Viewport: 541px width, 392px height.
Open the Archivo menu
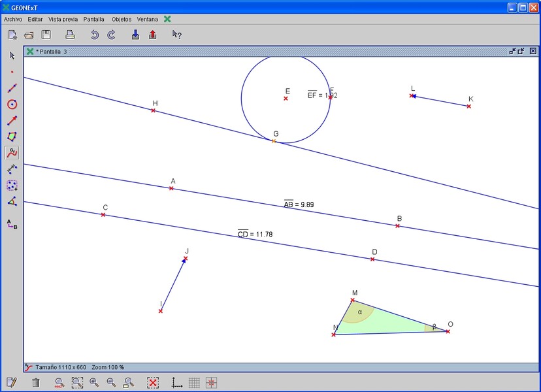pos(13,19)
